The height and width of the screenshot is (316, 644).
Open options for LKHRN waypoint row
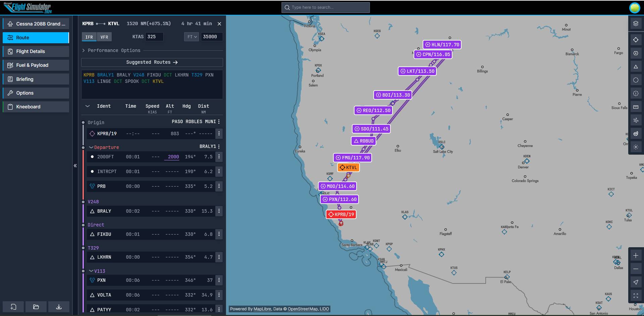tap(219, 257)
